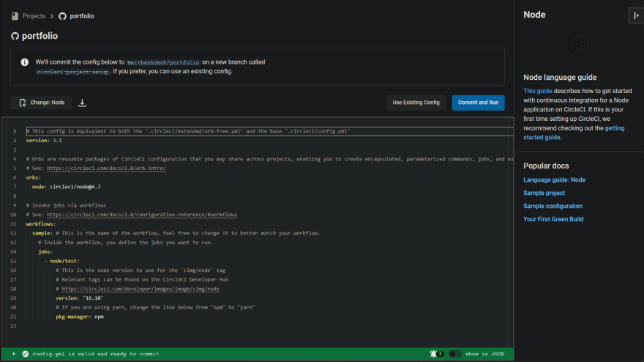644x362 pixels.
Task: Click the Node language guide heading
Action: click(560, 78)
